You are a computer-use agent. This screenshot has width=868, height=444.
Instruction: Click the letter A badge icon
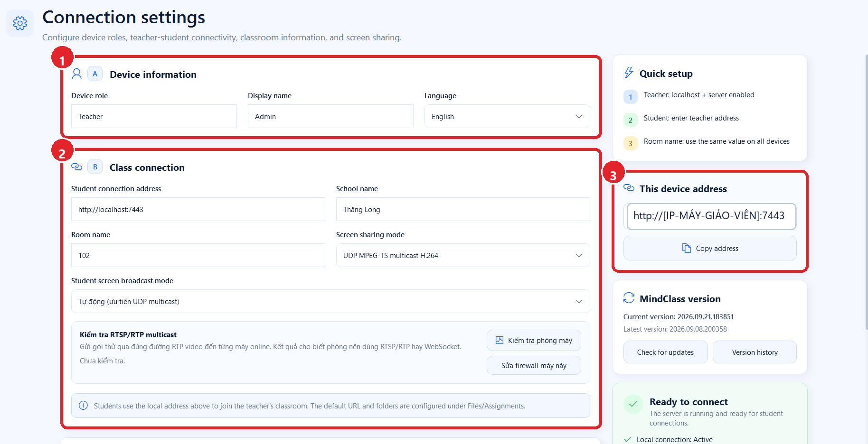pos(95,74)
